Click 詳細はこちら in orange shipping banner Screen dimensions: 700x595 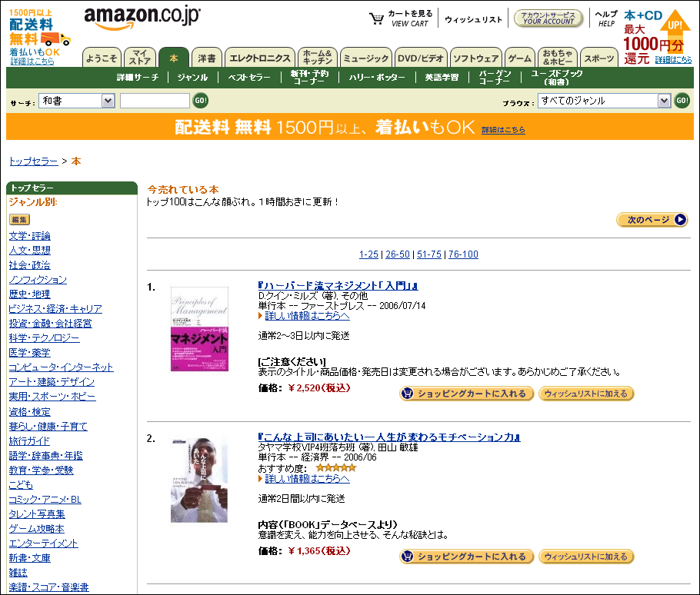coord(503,130)
